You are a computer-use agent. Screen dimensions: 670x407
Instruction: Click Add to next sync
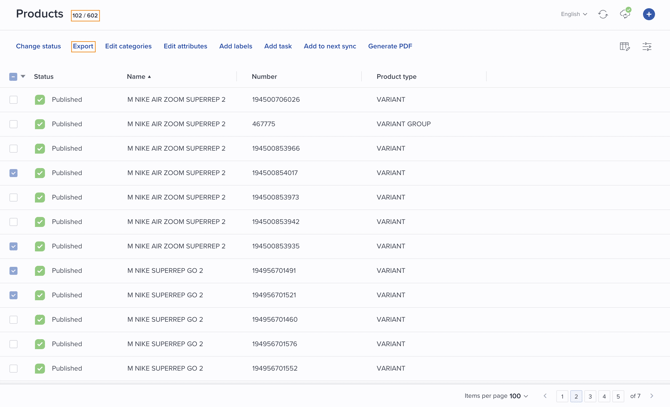coord(330,47)
